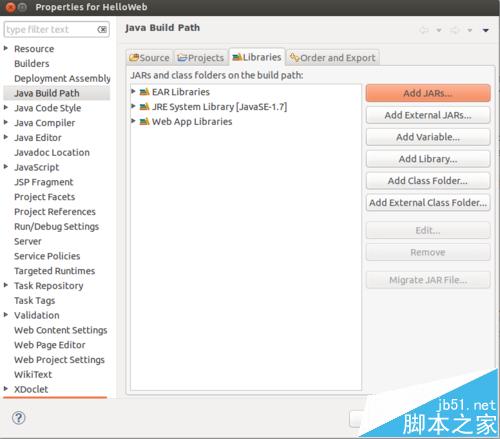Select Task Tags entry
This screenshot has height=439, width=500.
(35, 300)
